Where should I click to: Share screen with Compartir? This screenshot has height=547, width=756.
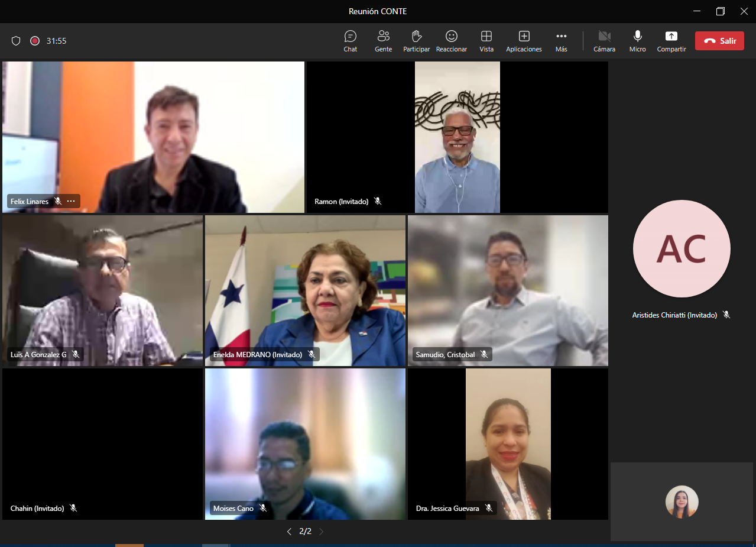coord(671,41)
